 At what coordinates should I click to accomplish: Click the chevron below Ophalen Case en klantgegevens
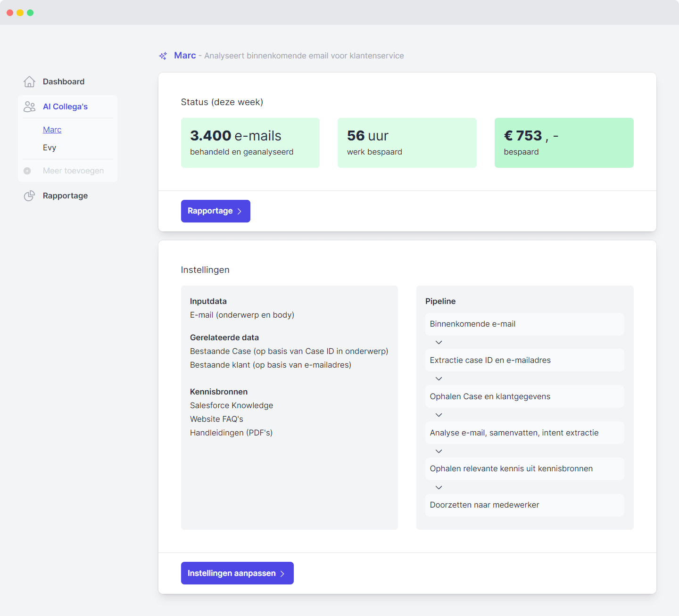pyautogui.click(x=439, y=415)
